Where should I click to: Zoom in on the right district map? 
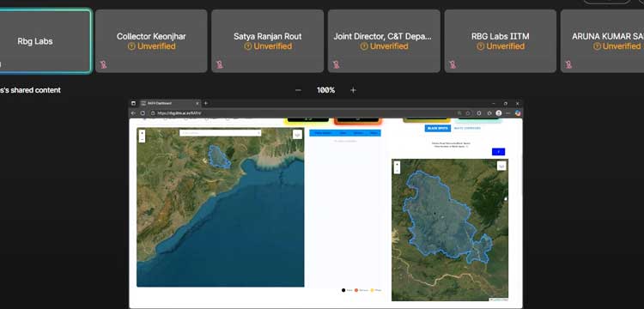click(397, 165)
